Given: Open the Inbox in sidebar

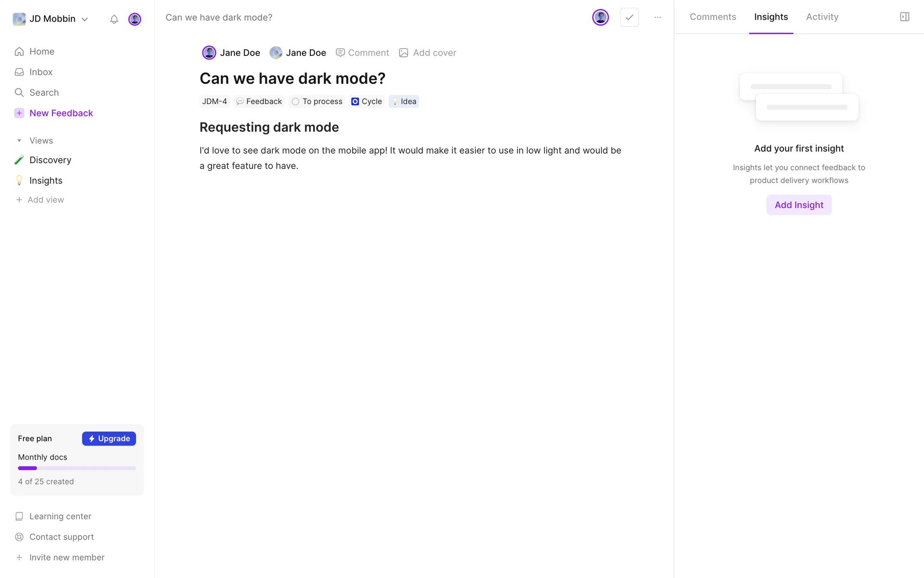Looking at the screenshot, I should (40, 72).
